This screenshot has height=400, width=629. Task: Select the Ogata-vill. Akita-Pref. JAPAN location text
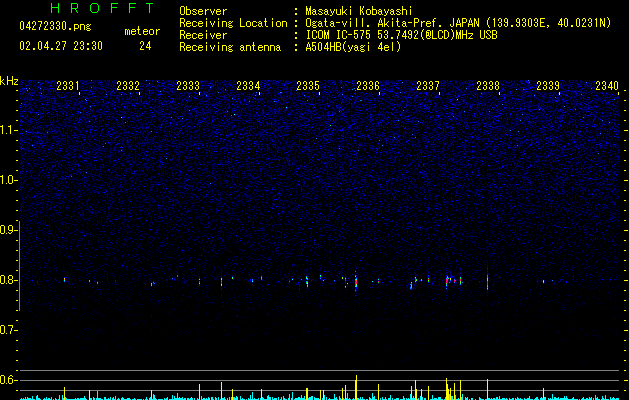coord(458,23)
